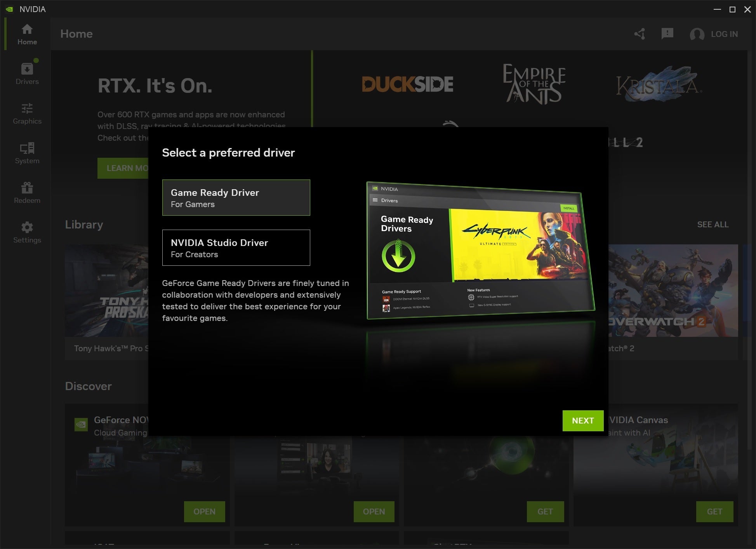Open the Drivers section in sidebar
Viewport: 756px width, 549px height.
(27, 72)
